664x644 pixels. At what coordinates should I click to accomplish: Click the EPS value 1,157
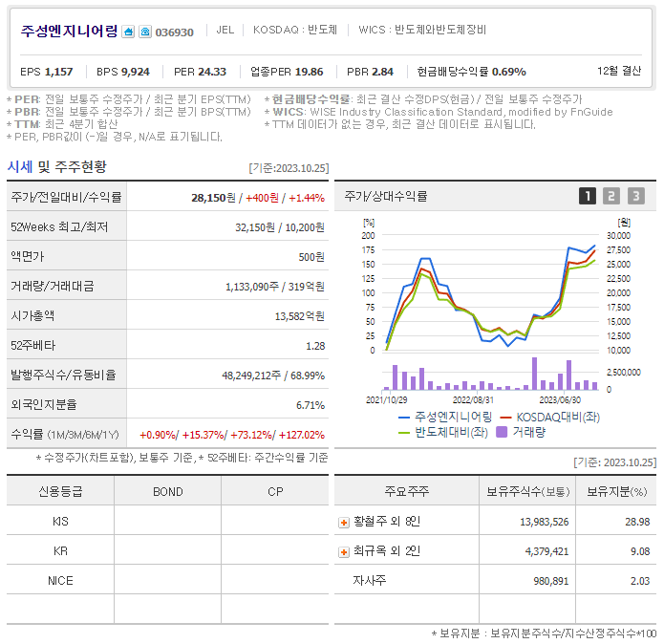click(58, 72)
